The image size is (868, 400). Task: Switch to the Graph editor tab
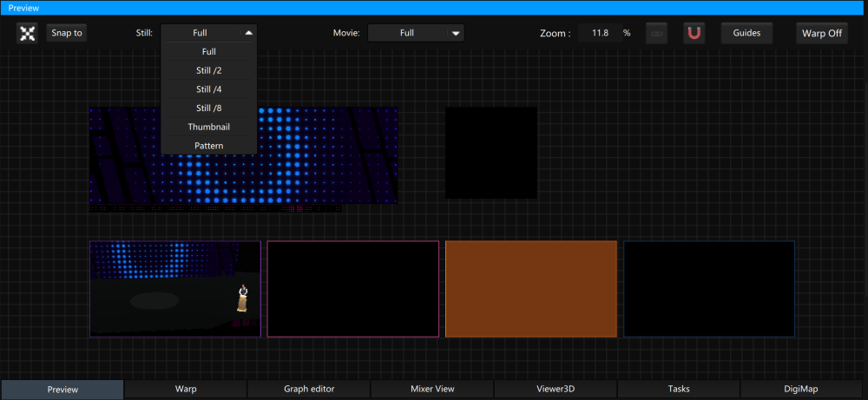coord(309,390)
